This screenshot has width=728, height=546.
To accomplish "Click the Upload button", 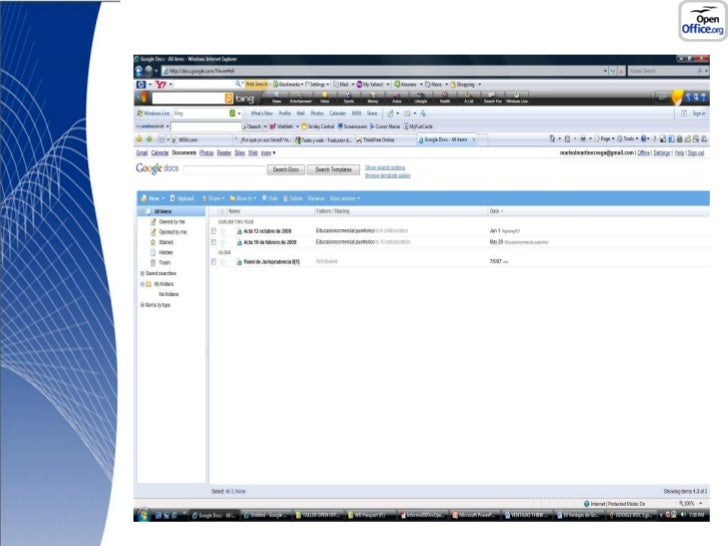I will 182,198.
